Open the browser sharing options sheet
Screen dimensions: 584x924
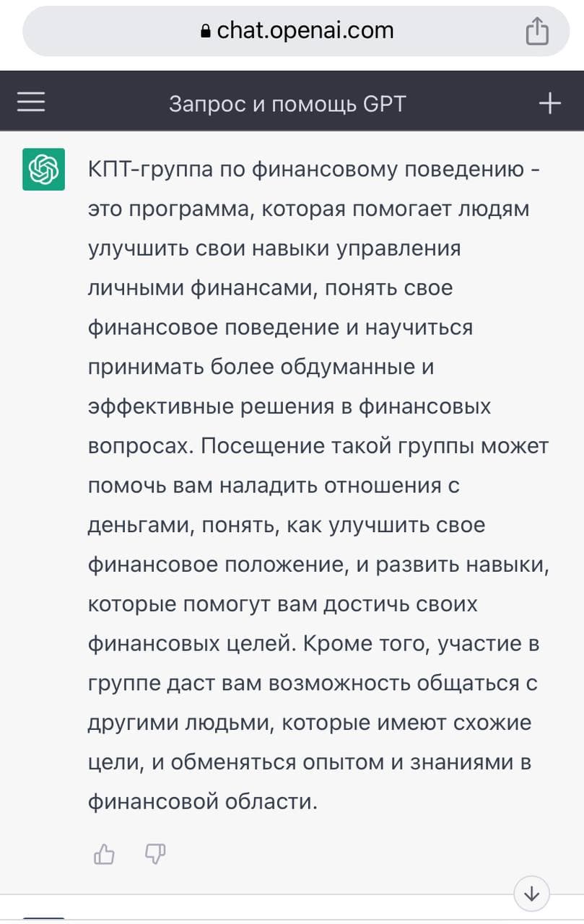coord(537,30)
